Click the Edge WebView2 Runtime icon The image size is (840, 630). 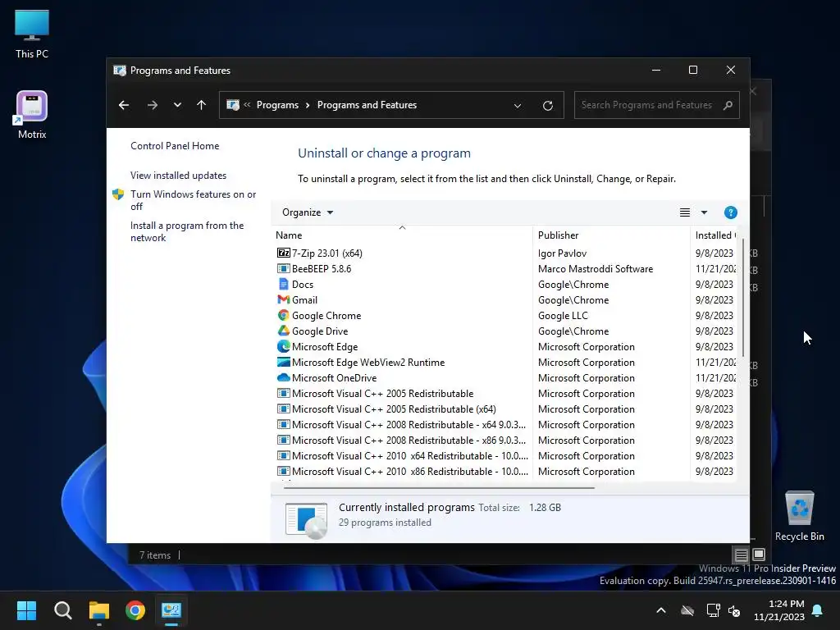coord(283,362)
